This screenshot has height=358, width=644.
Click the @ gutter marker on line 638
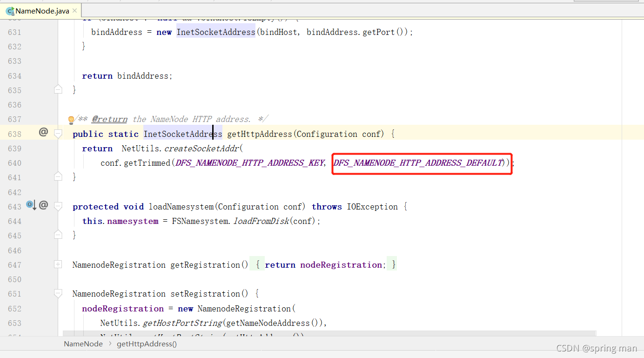coord(43,132)
